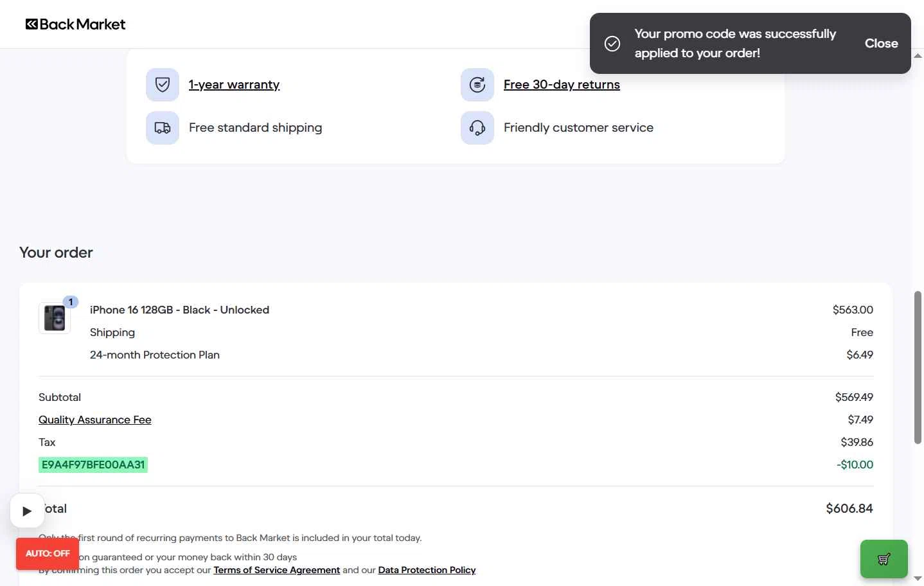The image size is (924, 586).
Task: Click the Subtotal label
Action: [60, 397]
